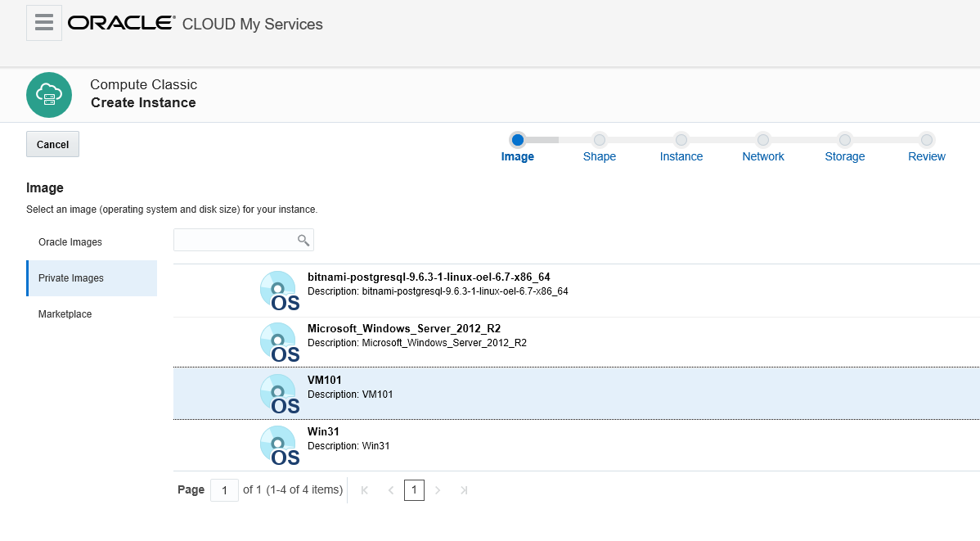The height and width of the screenshot is (541, 980).
Task: Click Description: Microsoft_Windows_Server_2012_R2 text
Action: (417, 343)
